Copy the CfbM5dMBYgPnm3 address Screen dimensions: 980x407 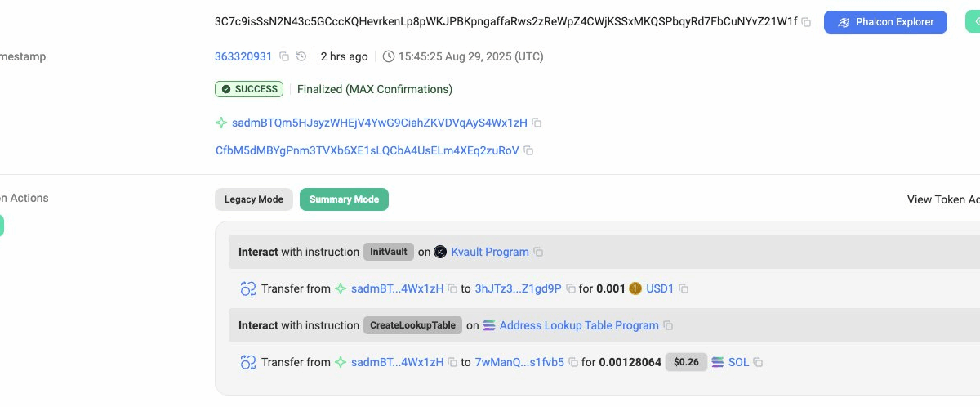click(x=528, y=150)
